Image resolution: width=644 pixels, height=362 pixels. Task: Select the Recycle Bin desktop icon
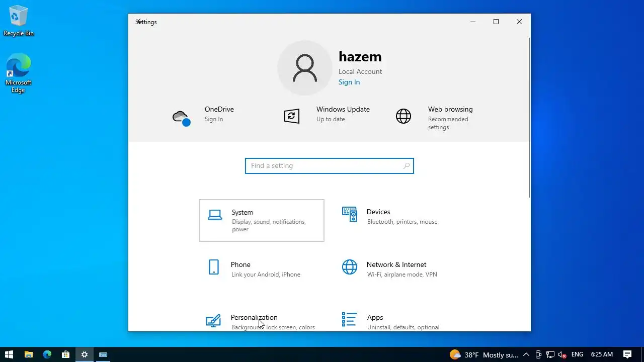[19, 21]
